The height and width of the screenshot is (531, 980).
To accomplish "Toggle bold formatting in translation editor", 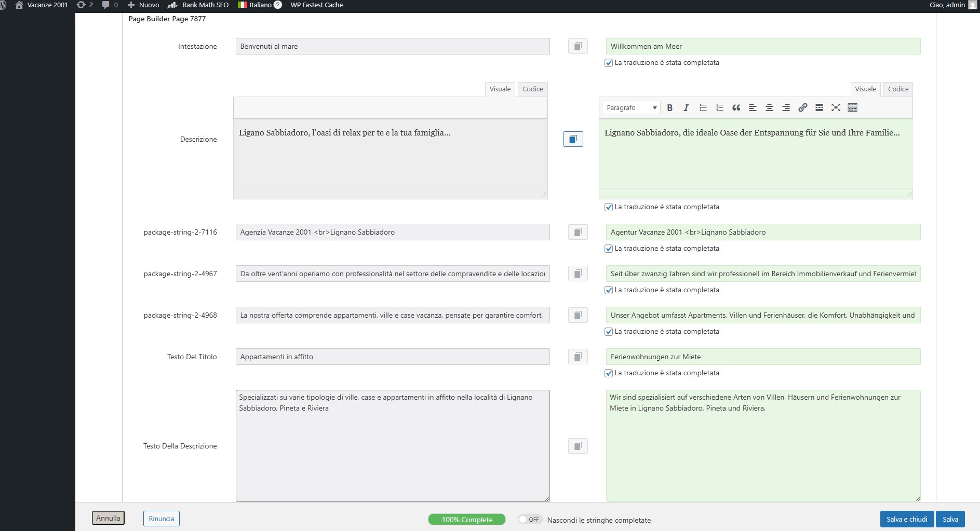I will coord(669,107).
